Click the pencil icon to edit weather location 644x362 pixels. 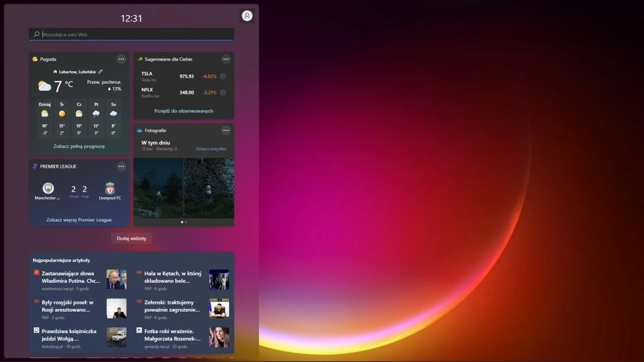(x=100, y=71)
